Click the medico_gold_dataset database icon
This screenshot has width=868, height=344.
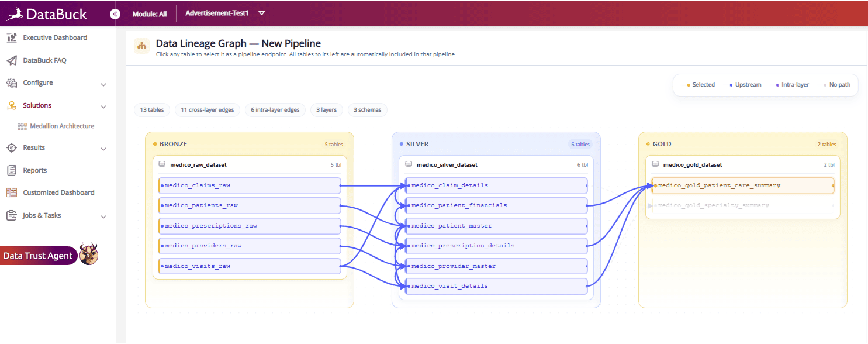click(x=655, y=165)
